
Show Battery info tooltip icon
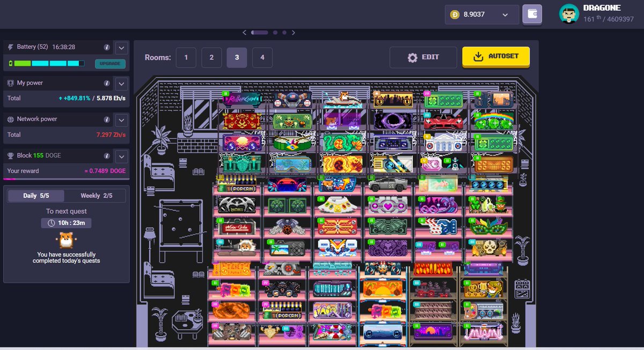click(107, 47)
